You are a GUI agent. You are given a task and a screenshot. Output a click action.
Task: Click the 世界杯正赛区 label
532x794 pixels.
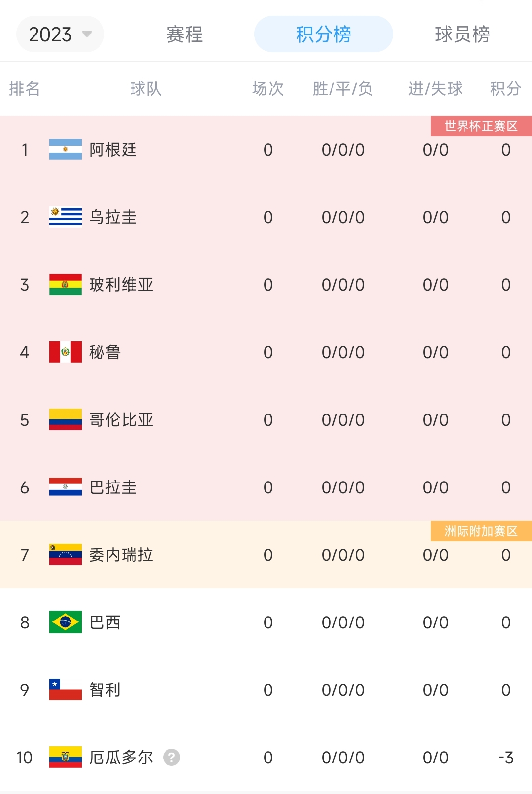coord(481,126)
